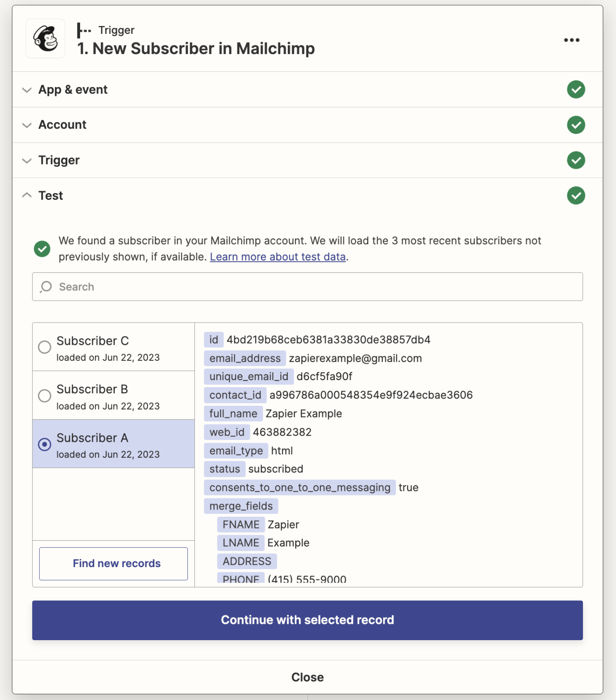
Task: Collapse the Test section chevron
Action: pyautogui.click(x=27, y=195)
